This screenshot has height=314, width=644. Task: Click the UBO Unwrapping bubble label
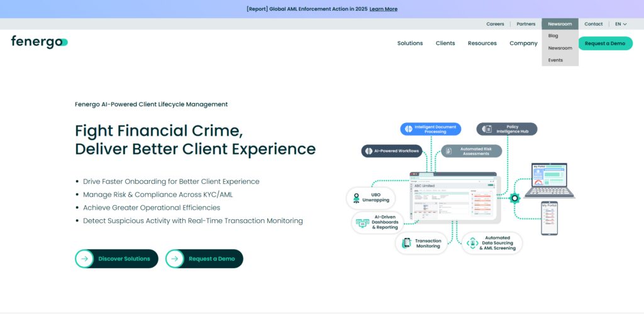[375, 198]
